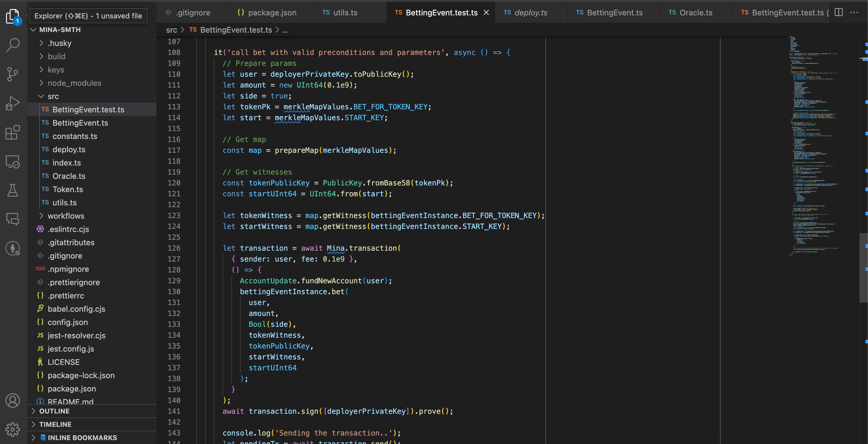The image size is (868, 444).
Task: Expand the OUTLINE section
Action: click(x=92, y=411)
